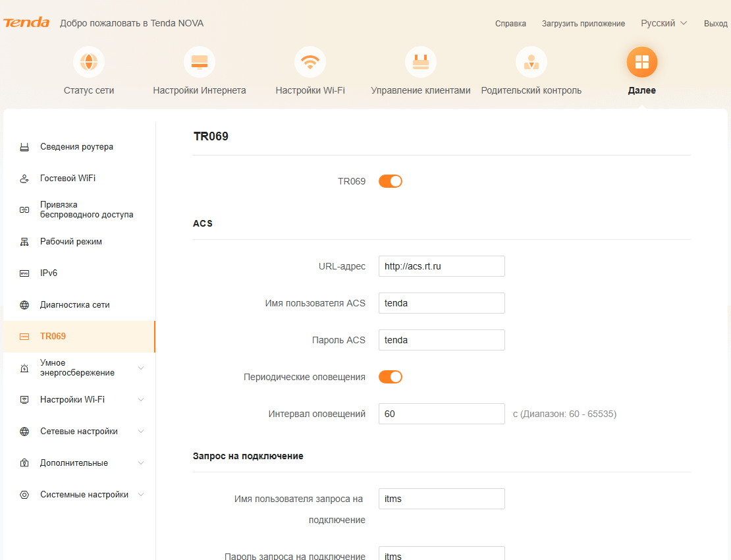Click the TR069 icon in sidebar
Screen dimensions: 731x560
click(x=24, y=337)
